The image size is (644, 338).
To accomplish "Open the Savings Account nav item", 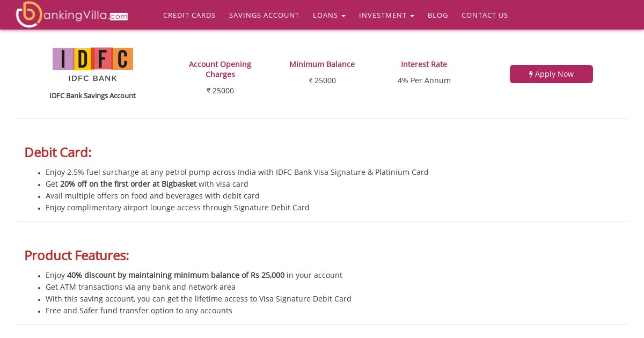I will (x=264, y=15).
